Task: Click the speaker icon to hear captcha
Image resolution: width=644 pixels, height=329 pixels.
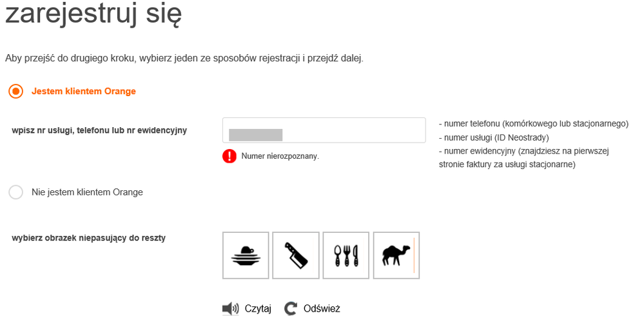Action: [230, 309]
